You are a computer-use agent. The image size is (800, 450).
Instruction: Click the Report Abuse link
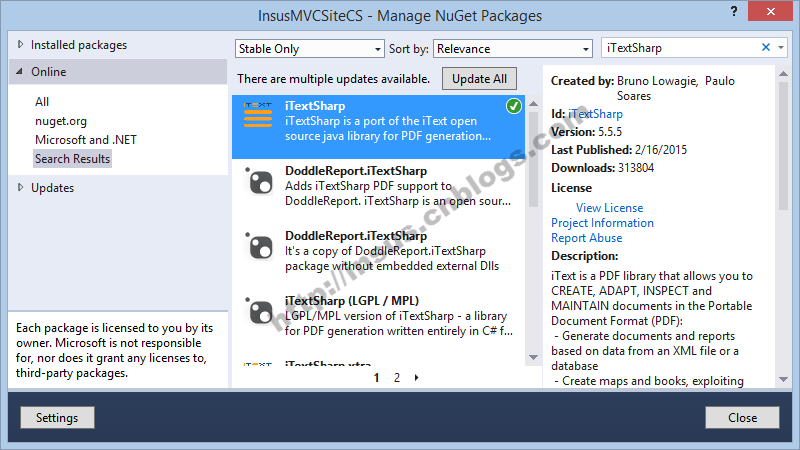point(586,238)
